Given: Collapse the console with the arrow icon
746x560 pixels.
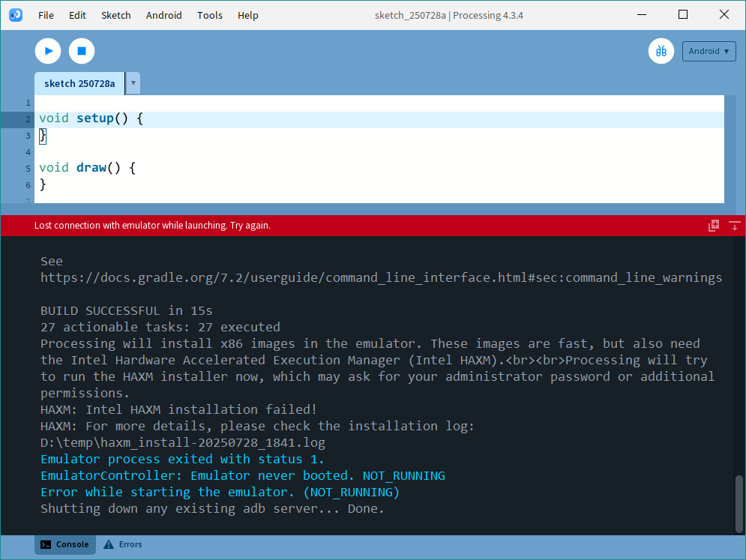Looking at the screenshot, I should (x=735, y=226).
